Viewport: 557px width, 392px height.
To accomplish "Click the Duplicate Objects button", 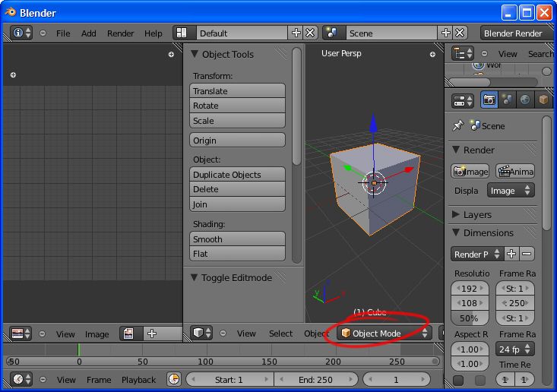I will pos(237,174).
